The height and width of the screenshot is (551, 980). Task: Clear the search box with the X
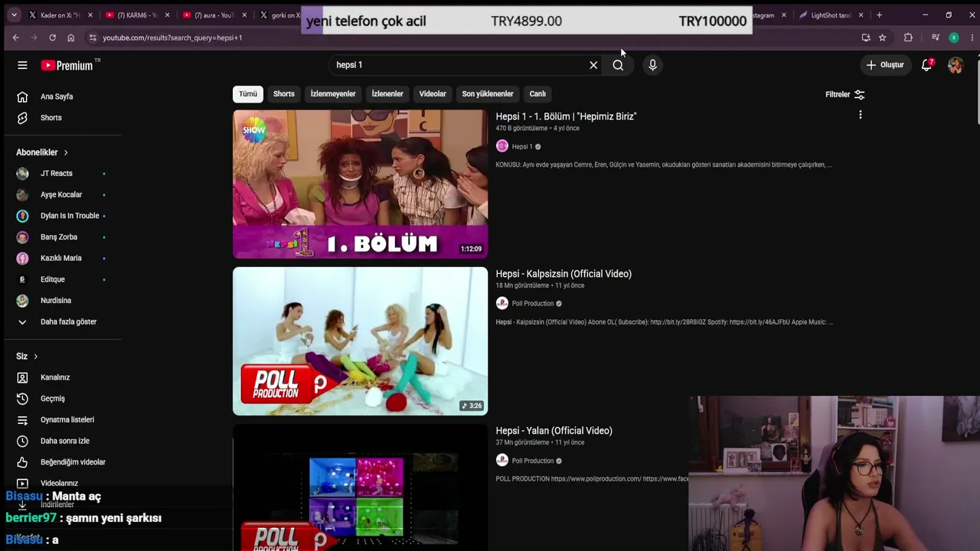pos(593,65)
